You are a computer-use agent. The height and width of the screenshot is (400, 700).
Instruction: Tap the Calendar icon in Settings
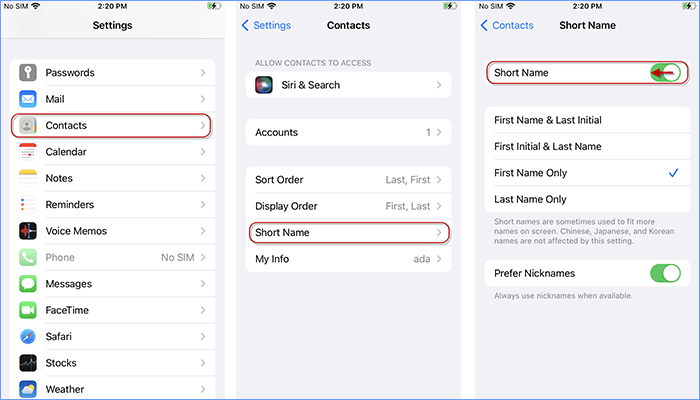pos(27,152)
